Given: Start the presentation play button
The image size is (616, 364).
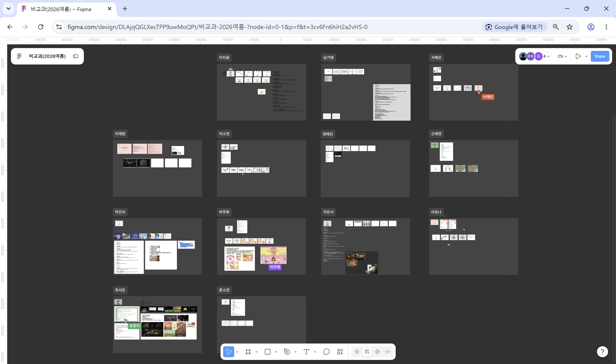Looking at the screenshot, I should (578, 56).
